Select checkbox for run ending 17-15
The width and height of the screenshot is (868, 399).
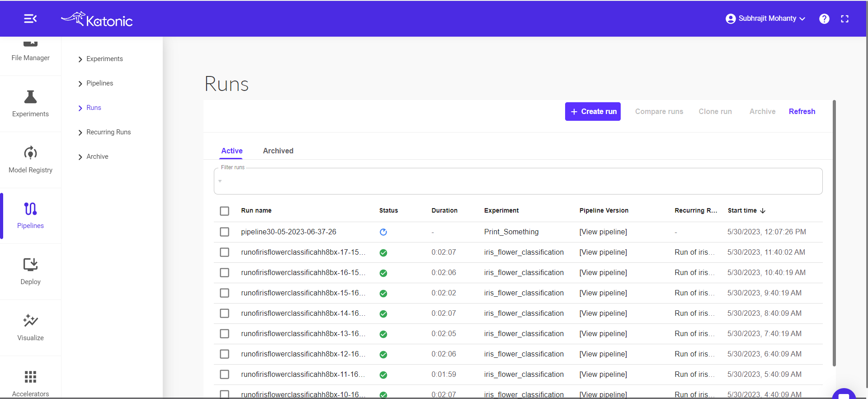224,252
